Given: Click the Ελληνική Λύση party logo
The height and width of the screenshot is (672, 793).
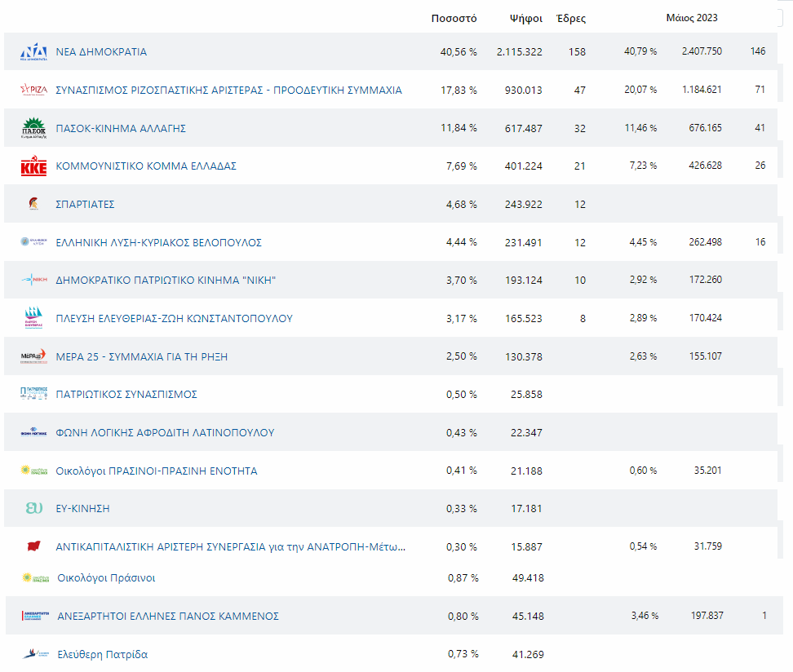Looking at the screenshot, I should pos(34,241).
